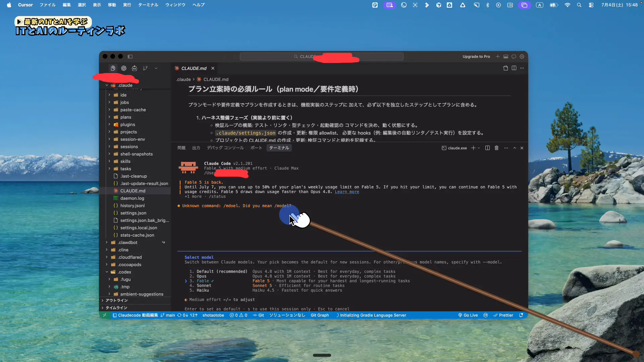The width and height of the screenshot is (644, 362).
Task: Open errors and warnings count in status bar
Action: pos(238,315)
